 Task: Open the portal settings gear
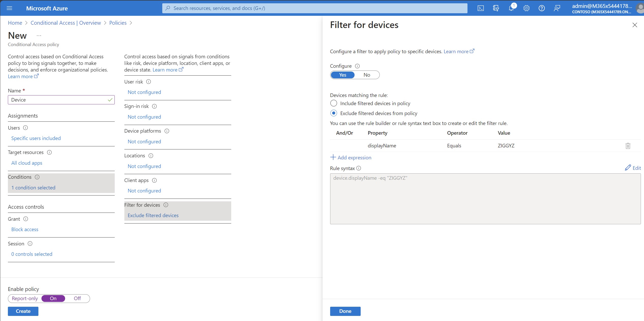(x=526, y=8)
